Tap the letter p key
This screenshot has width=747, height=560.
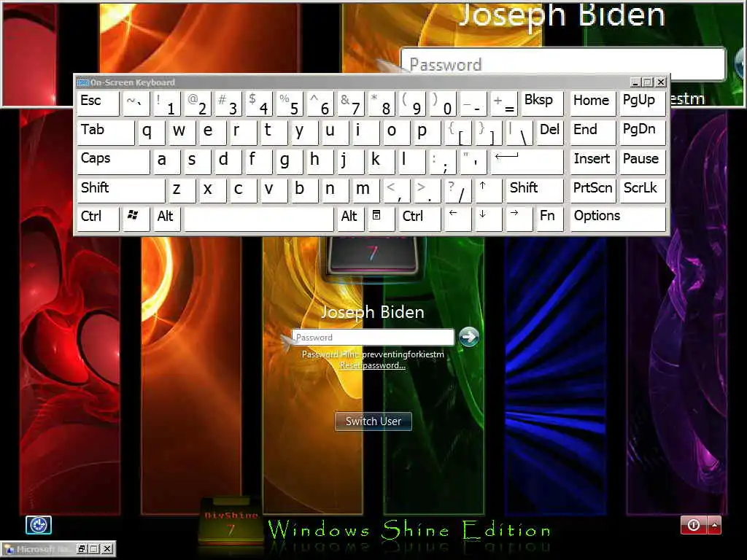point(427,132)
